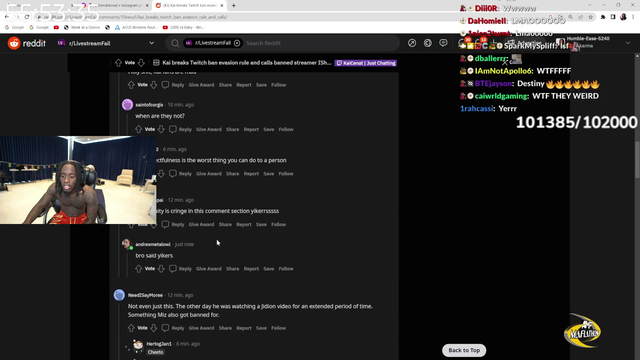The height and width of the screenshot is (360, 640).
Task: Open the 'Week at a Glance' bookmark
Action: [82, 27]
